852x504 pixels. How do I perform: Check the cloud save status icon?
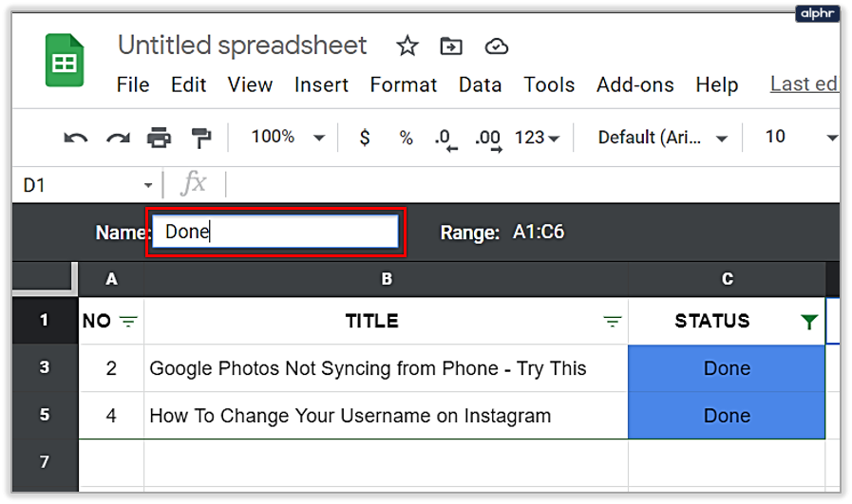pyautogui.click(x=496, y=46)
